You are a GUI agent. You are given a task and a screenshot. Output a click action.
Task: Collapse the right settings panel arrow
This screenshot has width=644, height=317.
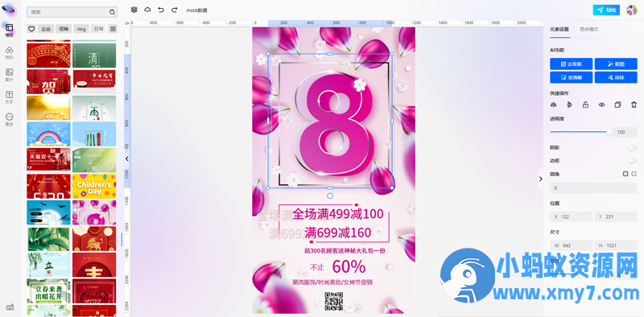[540, 179]
